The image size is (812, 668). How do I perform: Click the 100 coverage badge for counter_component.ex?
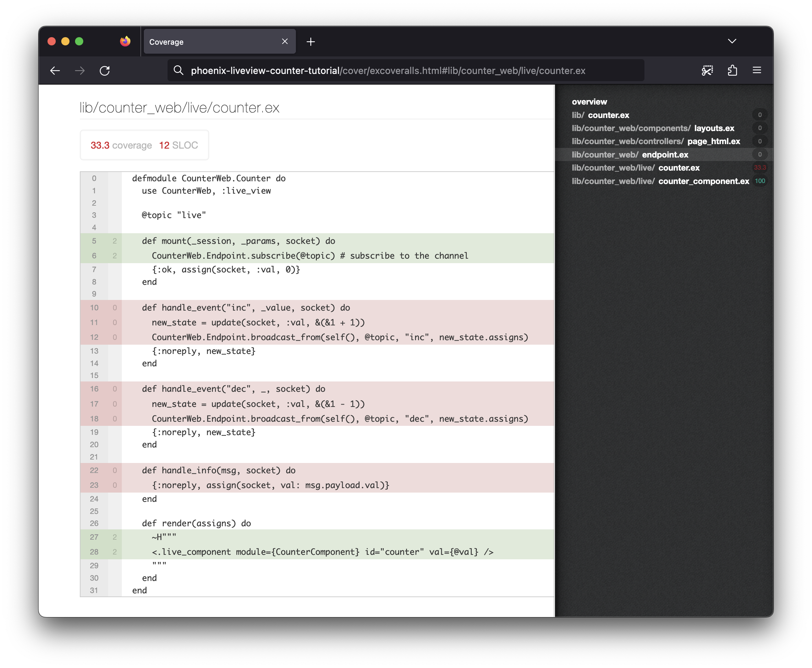coord(760,181)
